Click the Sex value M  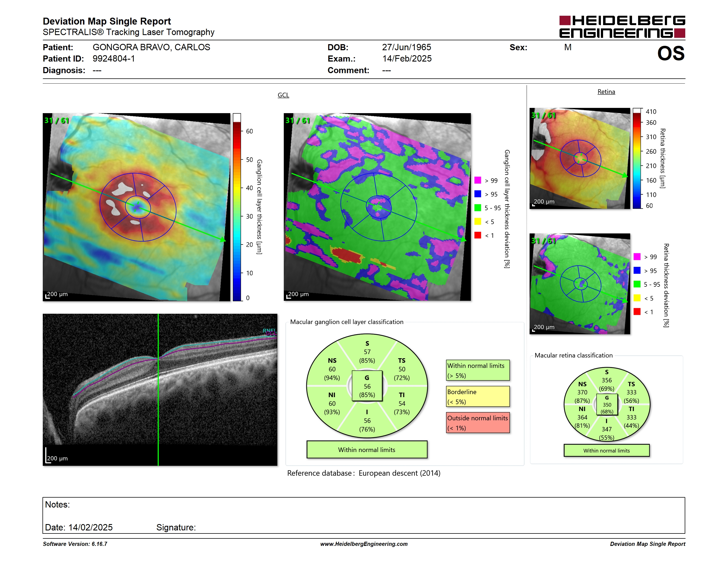coord(568,47)
